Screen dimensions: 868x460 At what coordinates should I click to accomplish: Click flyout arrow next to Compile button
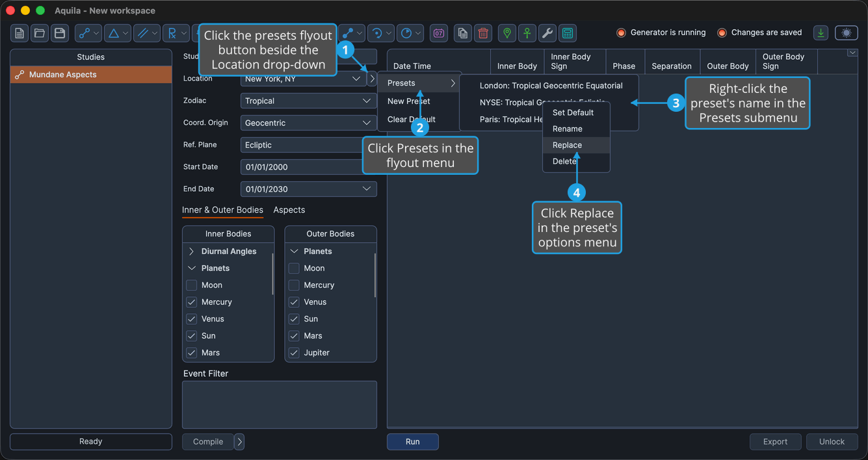coord(239,442)
